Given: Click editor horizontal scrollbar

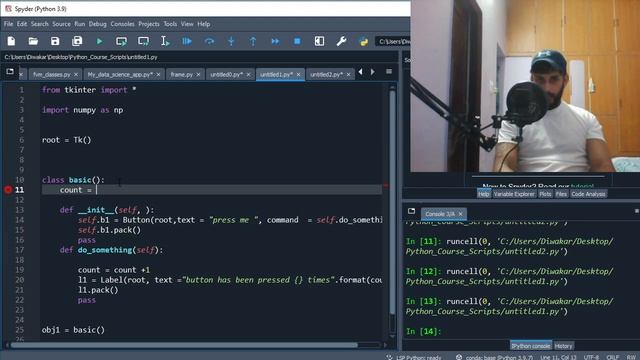Looking at the screenshot, I should tap(184, 345).
